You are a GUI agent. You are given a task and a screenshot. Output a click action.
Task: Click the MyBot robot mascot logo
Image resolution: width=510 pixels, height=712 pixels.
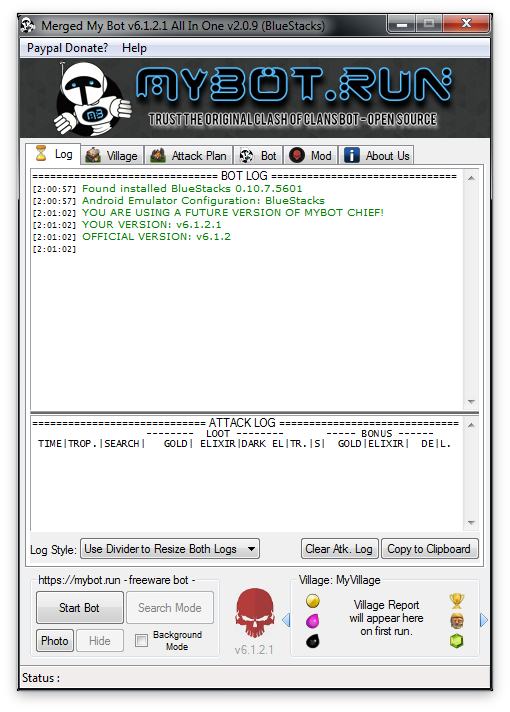(91, 99)
